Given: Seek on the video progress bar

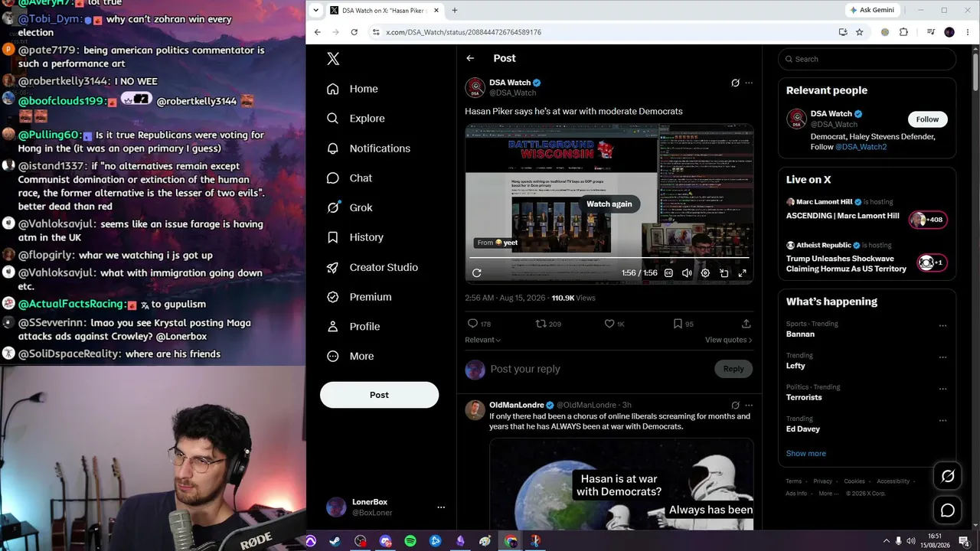Looking at the screenshot, I should click(x=609, y=258).
